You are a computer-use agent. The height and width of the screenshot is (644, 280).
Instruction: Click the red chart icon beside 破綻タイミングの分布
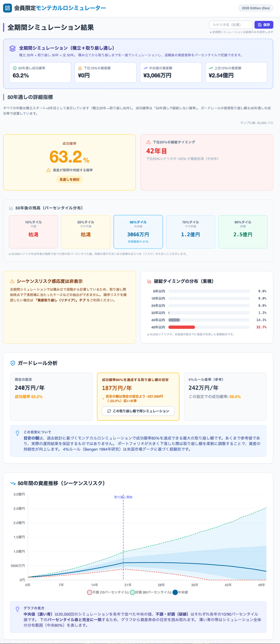click(x=149, y=281)
